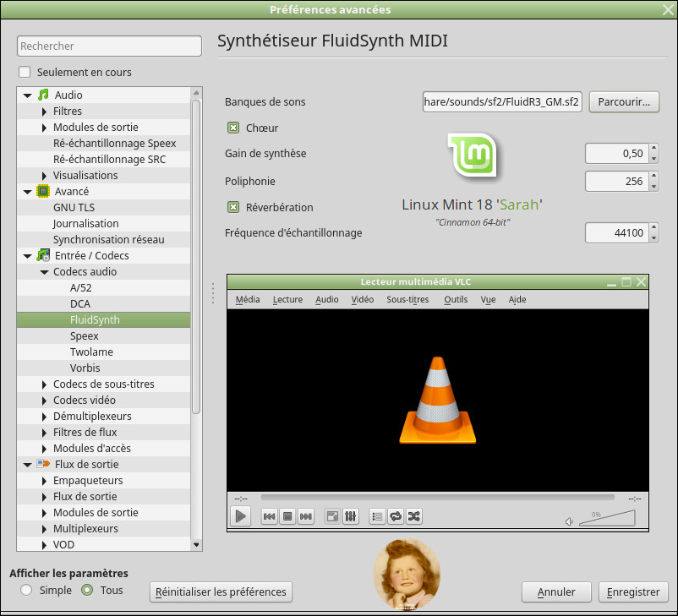Click the Enregistrer button

click(x=633, y=591)
